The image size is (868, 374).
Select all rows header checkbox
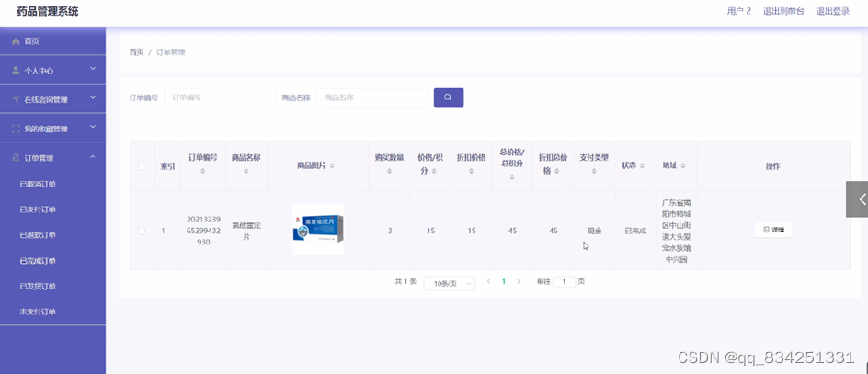pyautogui.click(x=143, y=166)
